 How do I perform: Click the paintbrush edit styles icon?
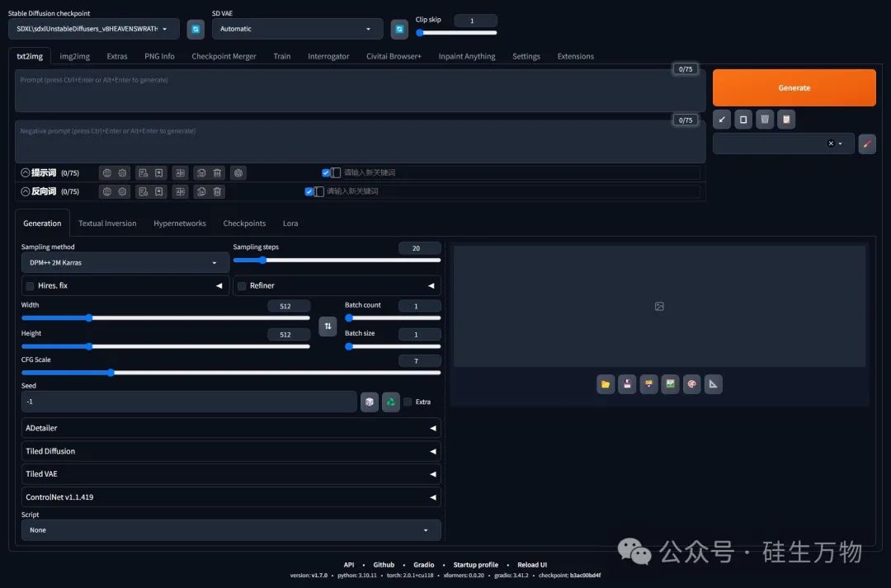[x=866, y=143]
